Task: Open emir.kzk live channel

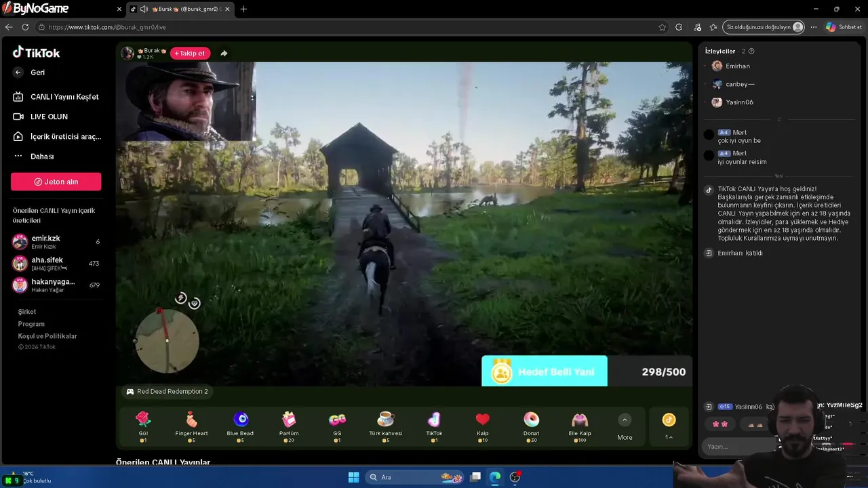Action: pos(56,242)
